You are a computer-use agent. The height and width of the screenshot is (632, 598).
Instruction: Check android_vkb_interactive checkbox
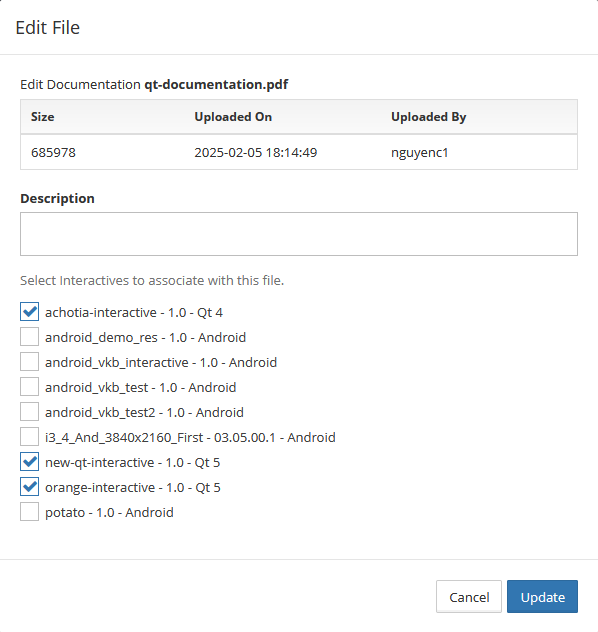[29, 362]
